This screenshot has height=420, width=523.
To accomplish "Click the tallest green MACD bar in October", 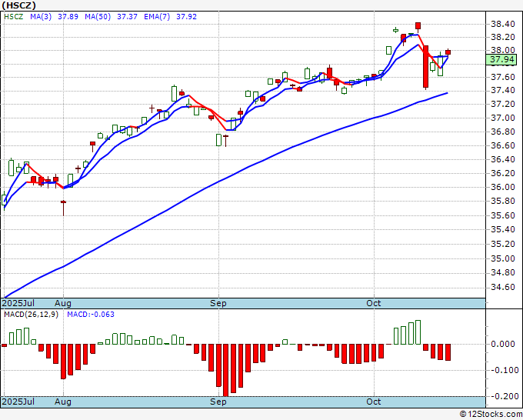I will coord(418,332).
